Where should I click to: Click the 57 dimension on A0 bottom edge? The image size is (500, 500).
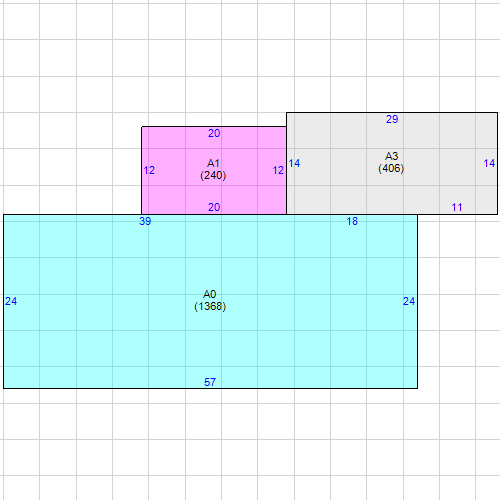pos(210,382)
